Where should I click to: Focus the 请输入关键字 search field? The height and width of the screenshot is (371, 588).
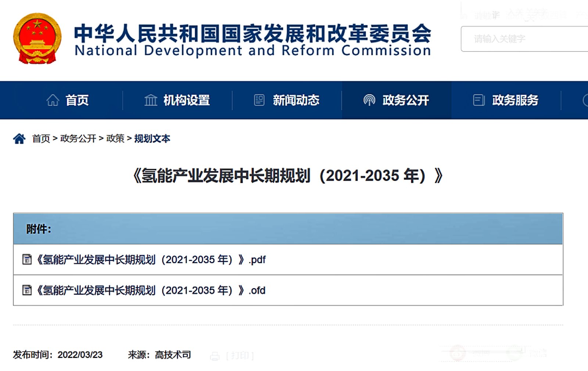[524, 39]
